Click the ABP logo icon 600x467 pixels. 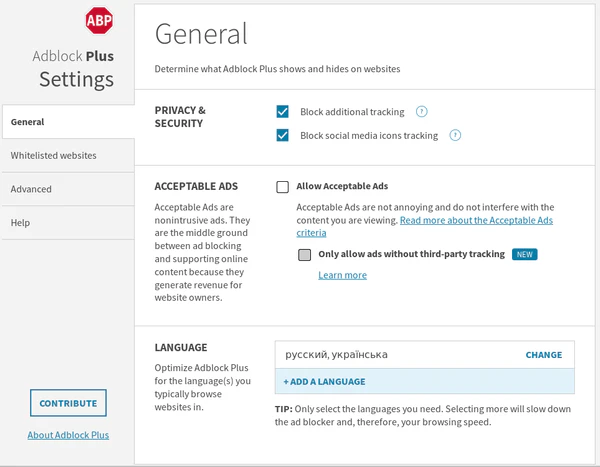98,20
